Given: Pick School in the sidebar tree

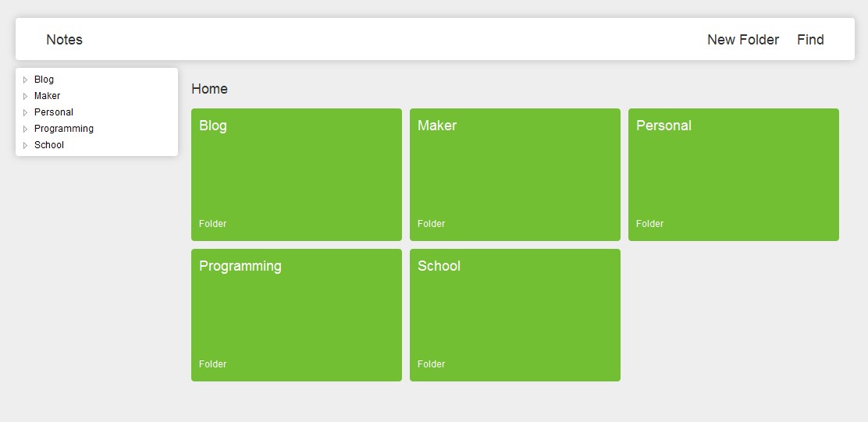Looking at the screenshot, I should 49,145.
